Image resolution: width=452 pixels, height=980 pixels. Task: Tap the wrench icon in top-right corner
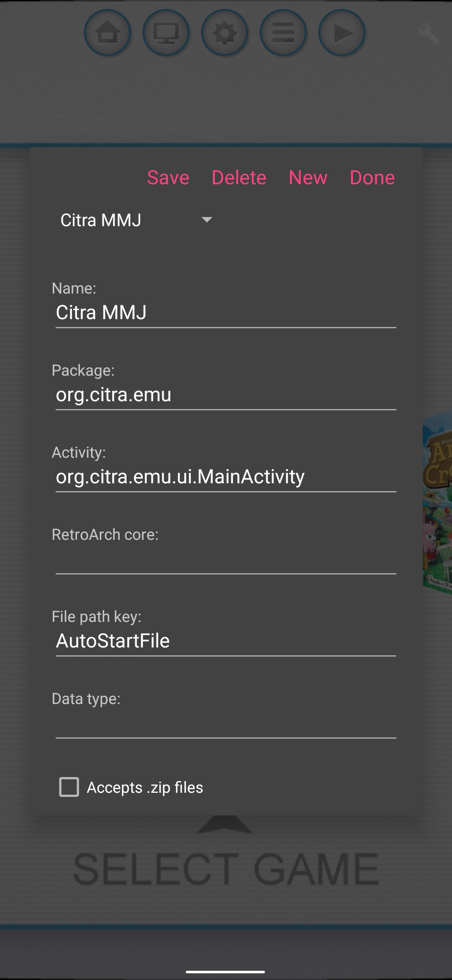click(x=429, y=34)
